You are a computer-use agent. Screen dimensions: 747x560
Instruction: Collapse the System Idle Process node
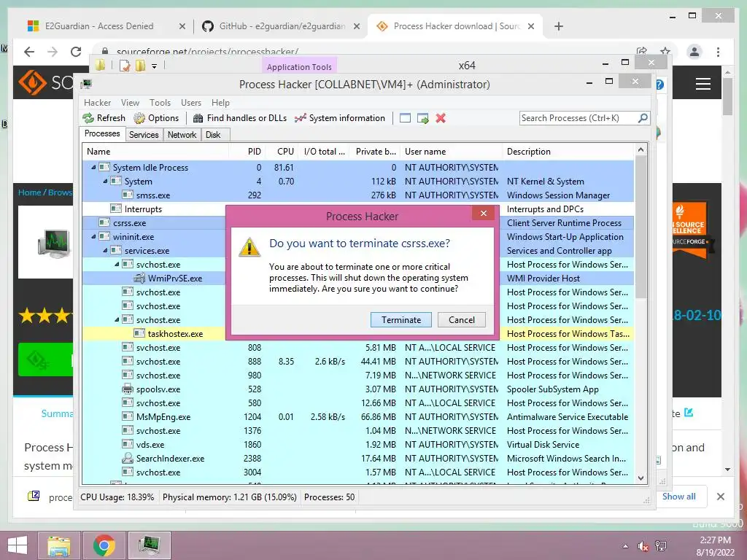coord(93,168)
